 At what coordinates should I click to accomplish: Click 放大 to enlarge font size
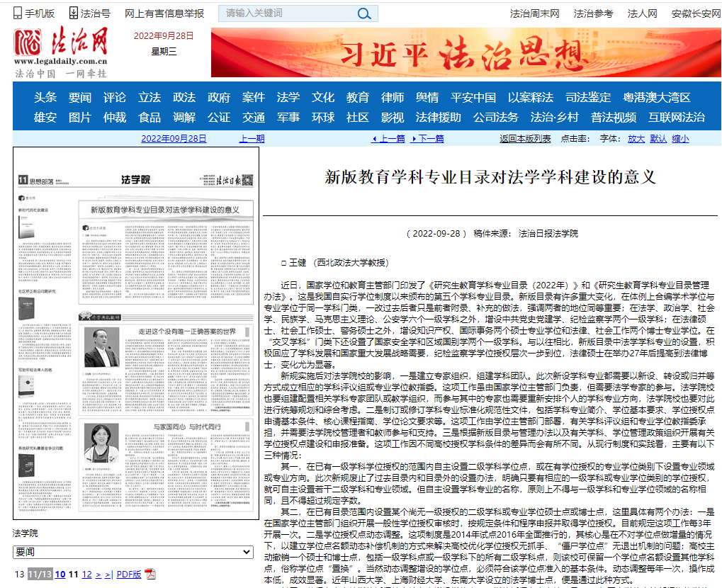click(x=636, y=139)
